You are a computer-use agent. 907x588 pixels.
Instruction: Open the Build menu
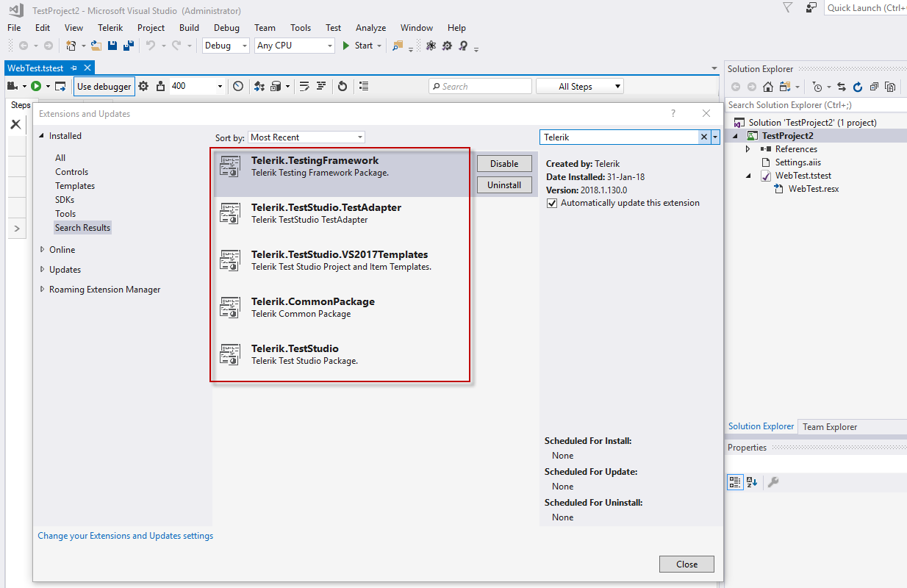pyautogui.click(x=189, y=28)
